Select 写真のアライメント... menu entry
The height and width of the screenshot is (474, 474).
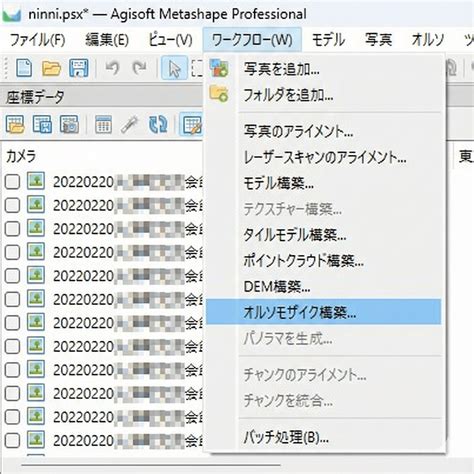click(323, 132)
